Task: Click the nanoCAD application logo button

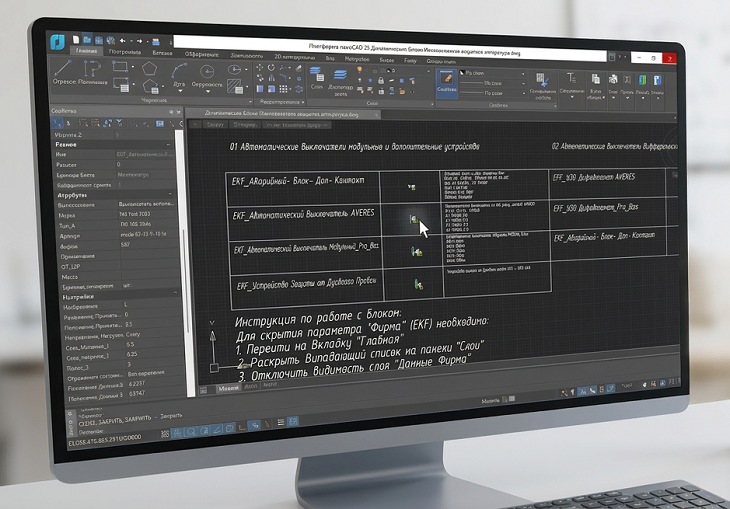Action: [58, 41]
